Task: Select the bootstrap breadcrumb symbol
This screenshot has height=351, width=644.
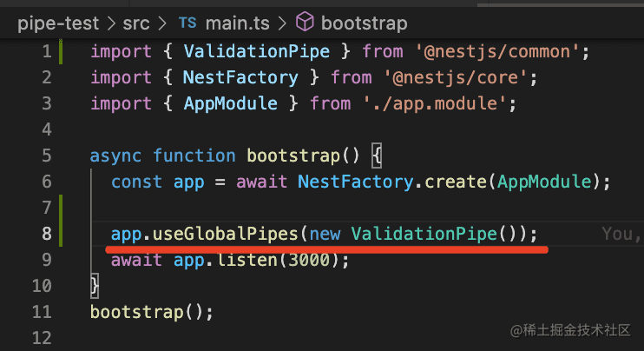Action: coord(364,23)
